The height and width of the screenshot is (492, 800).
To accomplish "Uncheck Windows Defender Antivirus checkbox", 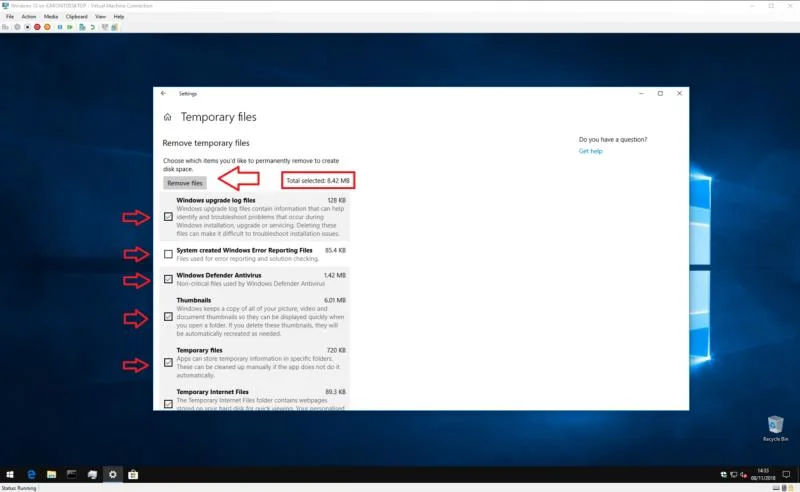I will pos(168,279).
